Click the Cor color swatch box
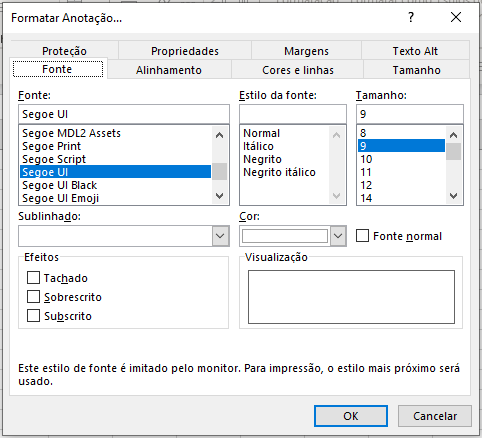This screenshot has width=482, height=438. point(285,236)
